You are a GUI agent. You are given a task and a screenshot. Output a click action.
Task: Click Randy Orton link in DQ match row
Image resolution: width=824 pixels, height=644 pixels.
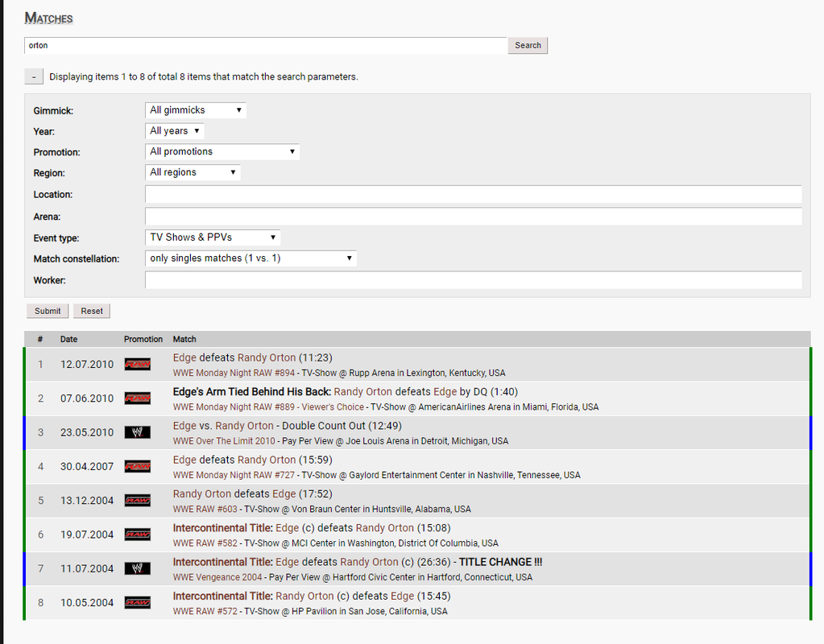[x=363, y=392]
